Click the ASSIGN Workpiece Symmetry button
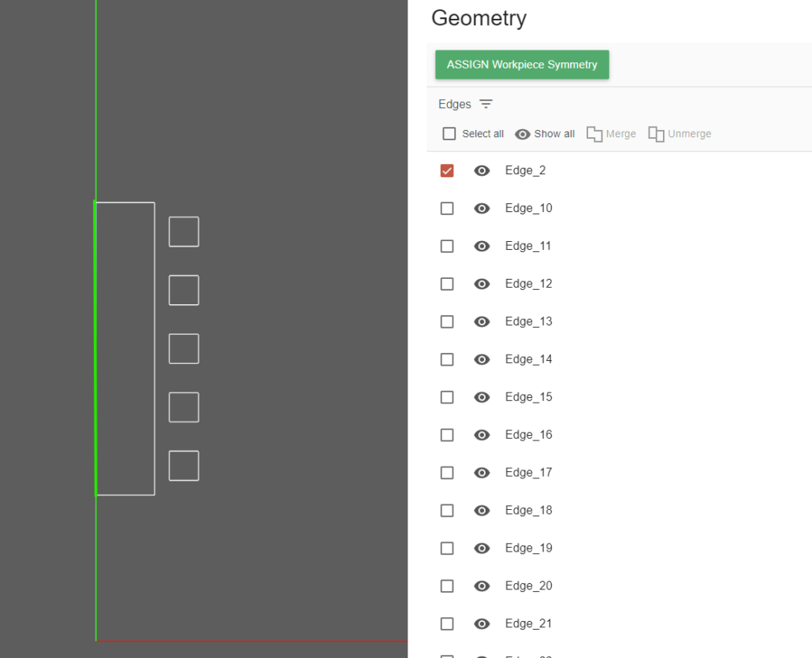 (522, 65)
